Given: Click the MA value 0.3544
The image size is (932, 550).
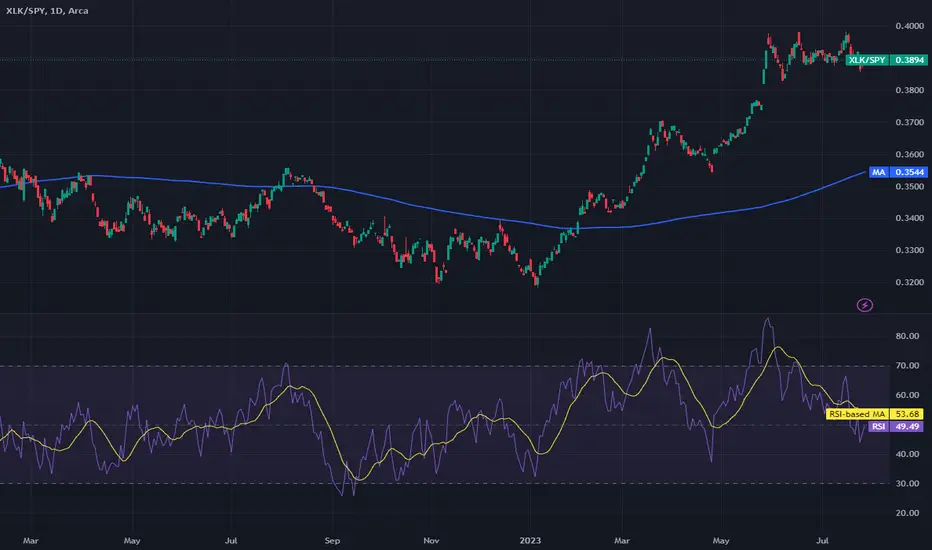Looking at the screenshot, I should click(x=909, y=172).
